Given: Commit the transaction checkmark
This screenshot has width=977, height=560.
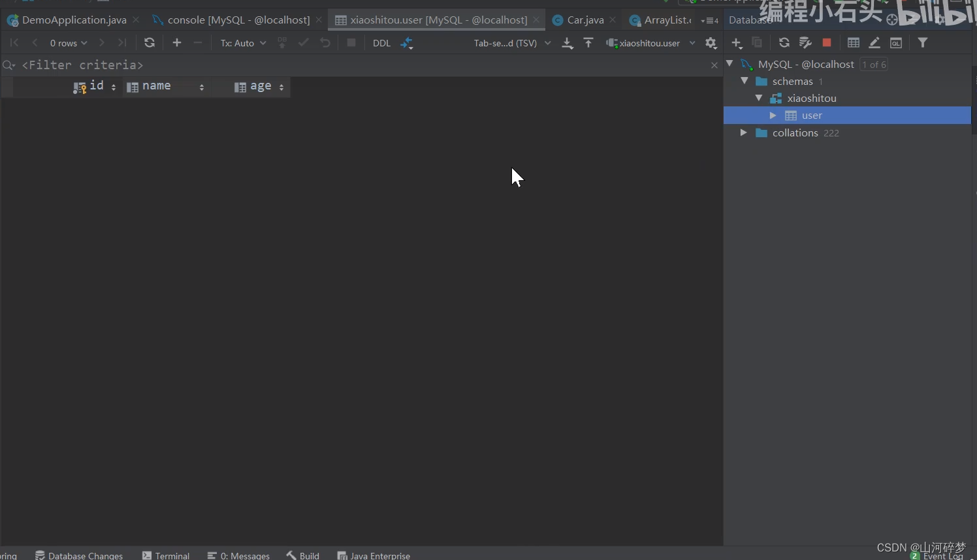Looking at the screenshot, I should point(304,43).
